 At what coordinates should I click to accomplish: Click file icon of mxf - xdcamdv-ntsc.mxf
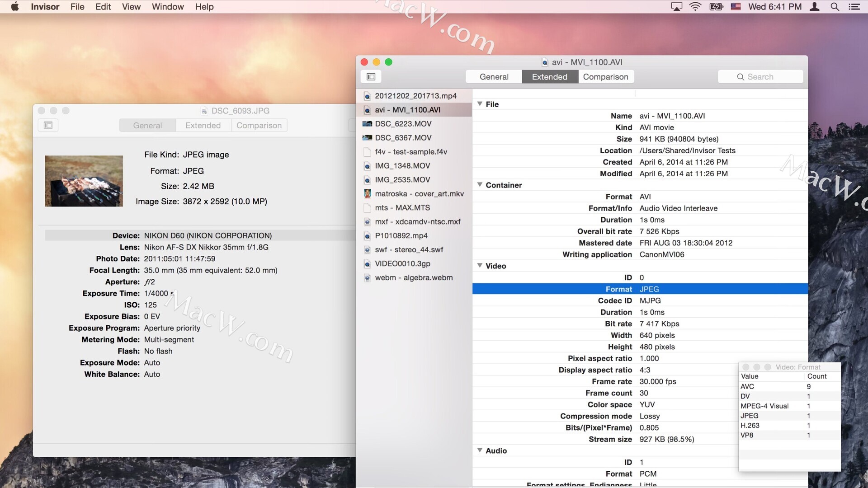click(367, 222)
